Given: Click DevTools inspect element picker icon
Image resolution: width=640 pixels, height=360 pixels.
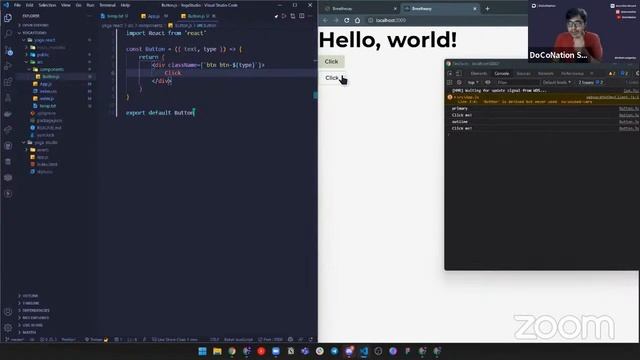Looking at the screenshot, I should pyautogui.click(x=450, y=73).
